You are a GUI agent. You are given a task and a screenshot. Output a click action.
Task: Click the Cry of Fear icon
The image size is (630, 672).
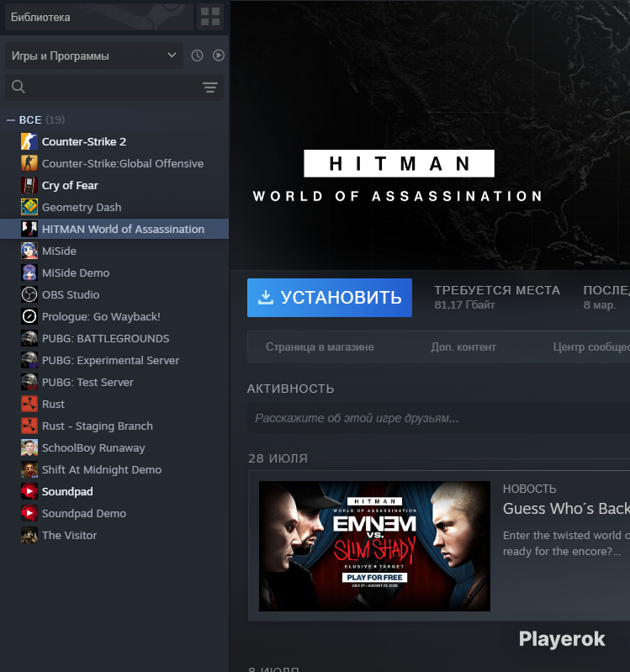coord(29,185)
